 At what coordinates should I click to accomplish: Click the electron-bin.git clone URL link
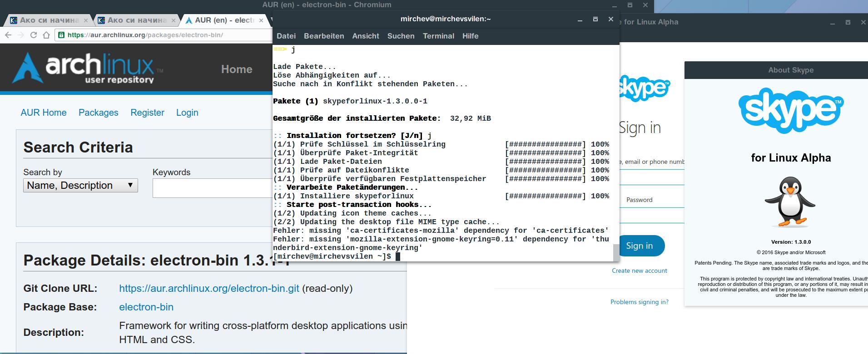(x=209, y=288)
